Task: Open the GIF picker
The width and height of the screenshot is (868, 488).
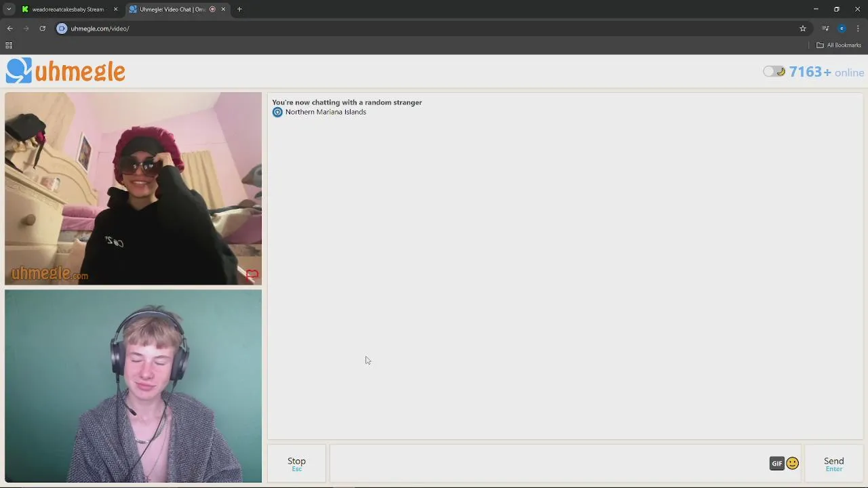Action: point(777,464)
